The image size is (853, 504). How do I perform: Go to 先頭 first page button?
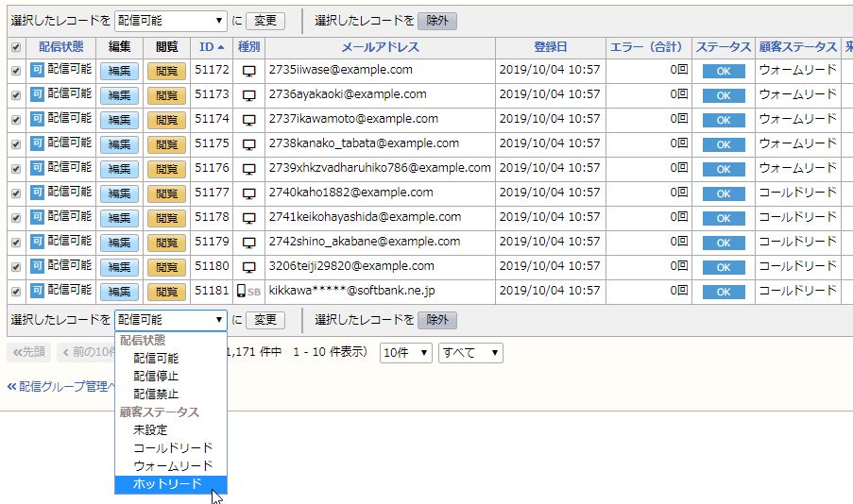point(29,352)
